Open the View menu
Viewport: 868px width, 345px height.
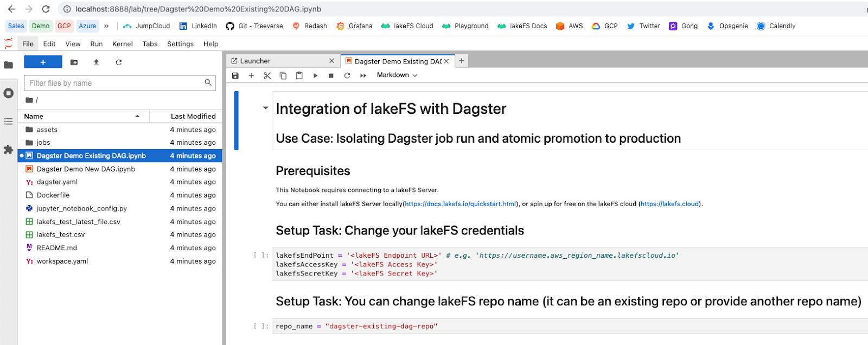pyautogui.click(x=73, y=44)
